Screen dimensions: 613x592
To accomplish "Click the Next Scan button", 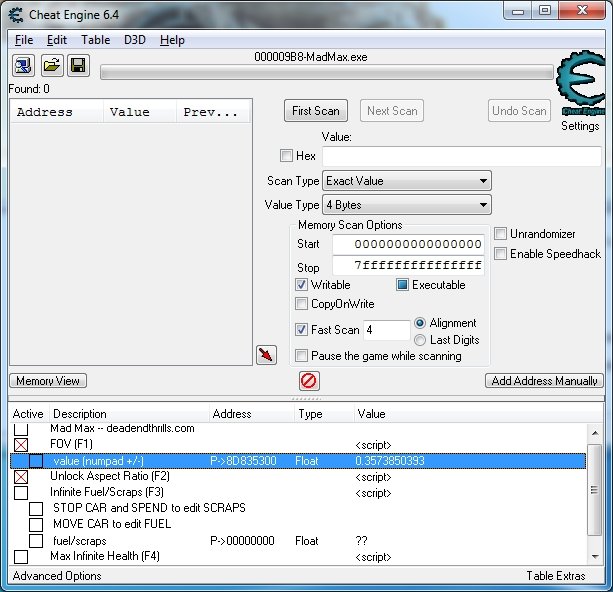I will tap(392, 111).
